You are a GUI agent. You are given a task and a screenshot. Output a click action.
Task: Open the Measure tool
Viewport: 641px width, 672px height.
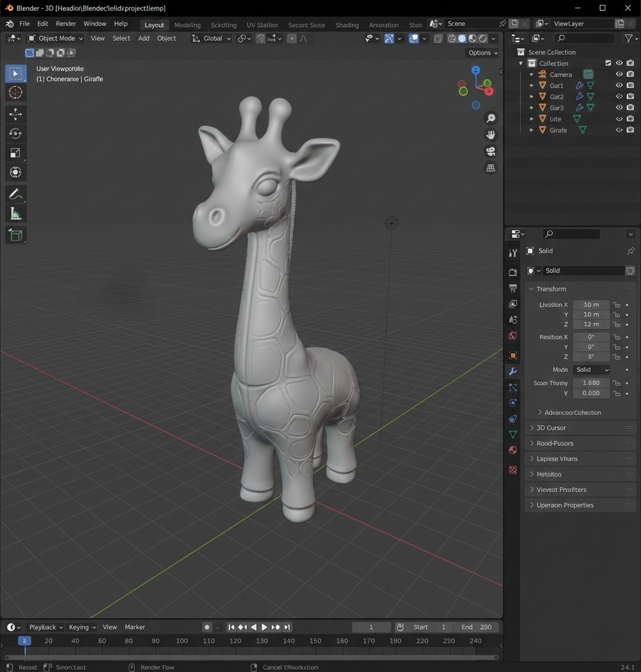coord(15,213)
